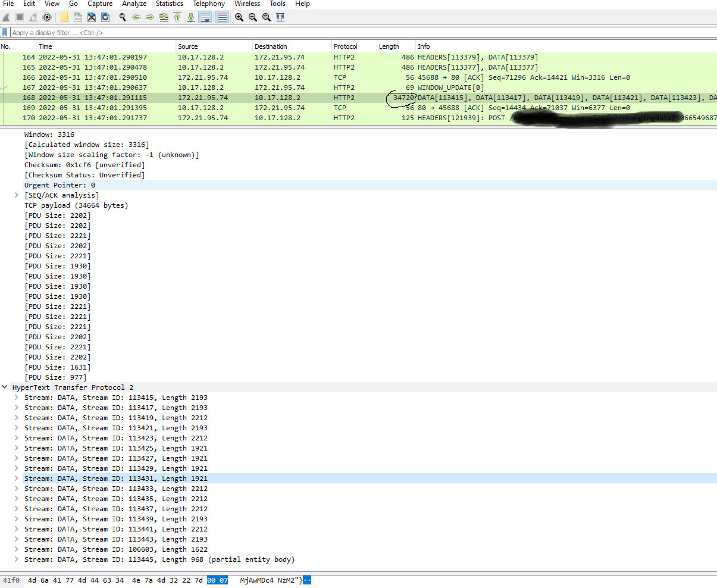Go forward in packet history arrow
Viewport: 717px width, 588px height.
150,17
